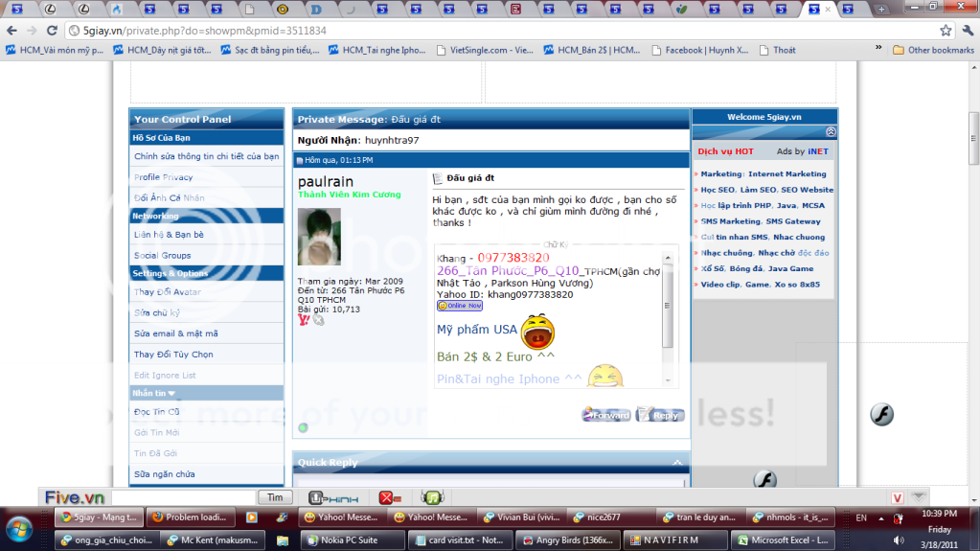The image size is (980, 551).
Task: Click the Five.vn toolbar search field
Action: click(x=183, y=497)
